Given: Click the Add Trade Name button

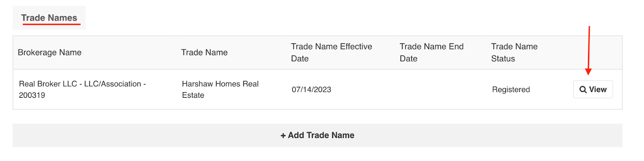Looking at the screenshot, I should [x=318, y=135].
